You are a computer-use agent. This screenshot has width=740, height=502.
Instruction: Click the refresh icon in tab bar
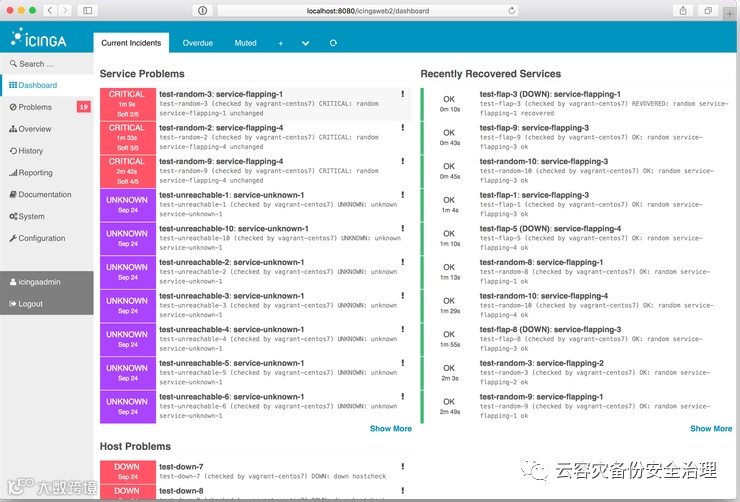(x=333, y=43)
